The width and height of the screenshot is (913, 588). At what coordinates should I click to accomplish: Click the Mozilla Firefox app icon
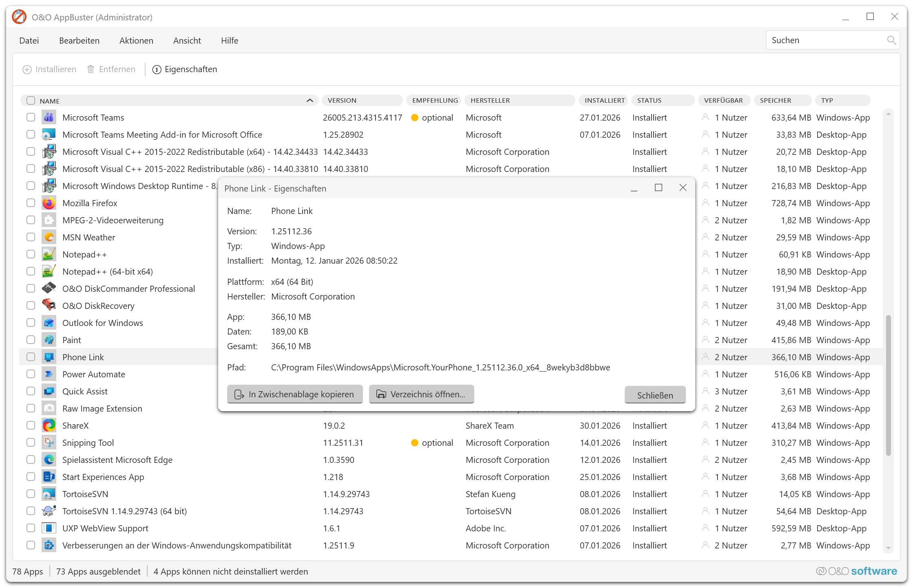[49, 203]
